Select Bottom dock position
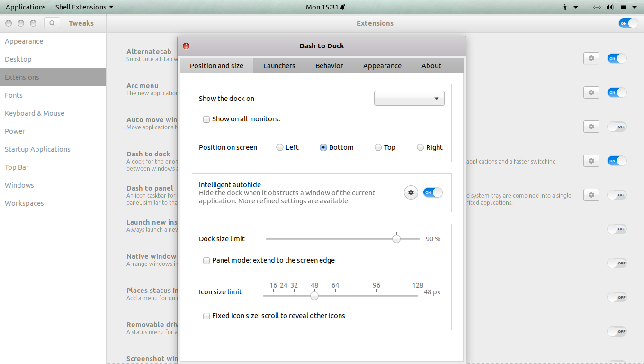This screenshot has height=364, width=644. (323, 147)
